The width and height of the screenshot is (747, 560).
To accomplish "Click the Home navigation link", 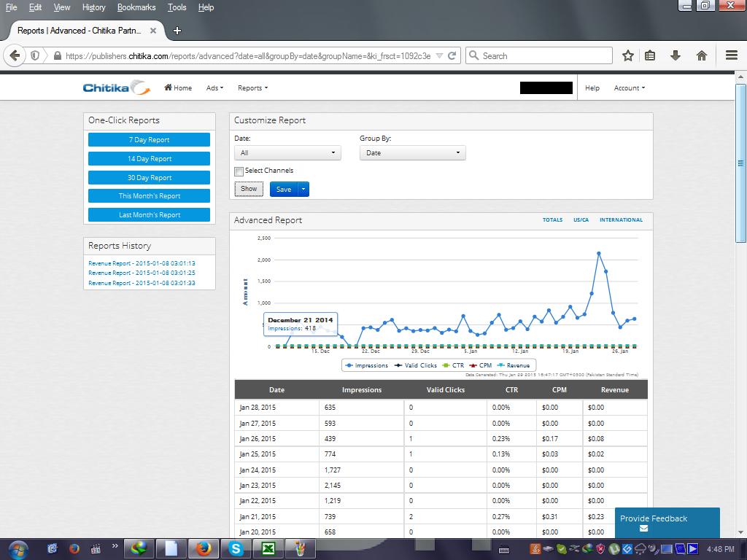I will point(178,87).
